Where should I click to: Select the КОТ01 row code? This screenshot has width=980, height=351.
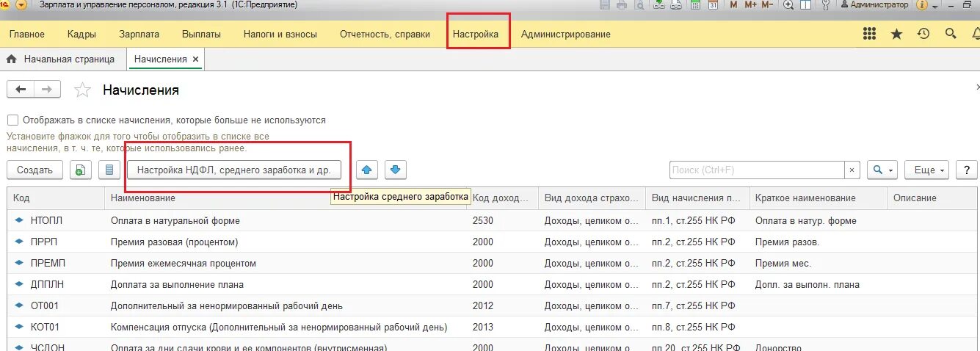(x=45, y=327)
